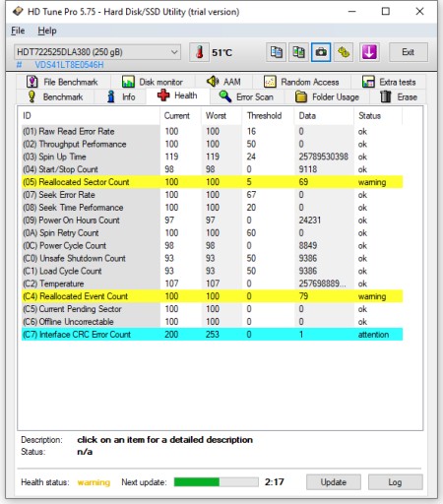Expand the drive selection dropdown
This screenshot has width=443, height=504.
pyautogui.click(x=174, y=52)
